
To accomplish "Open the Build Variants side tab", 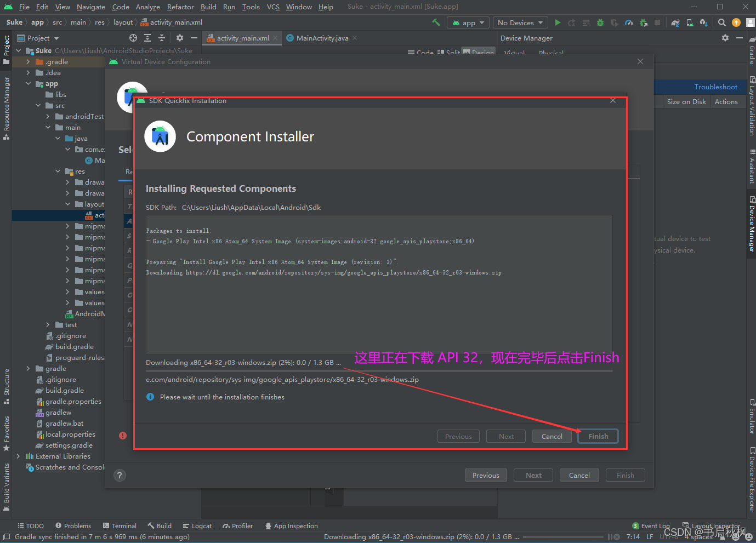I will click(x=7, y=487).
